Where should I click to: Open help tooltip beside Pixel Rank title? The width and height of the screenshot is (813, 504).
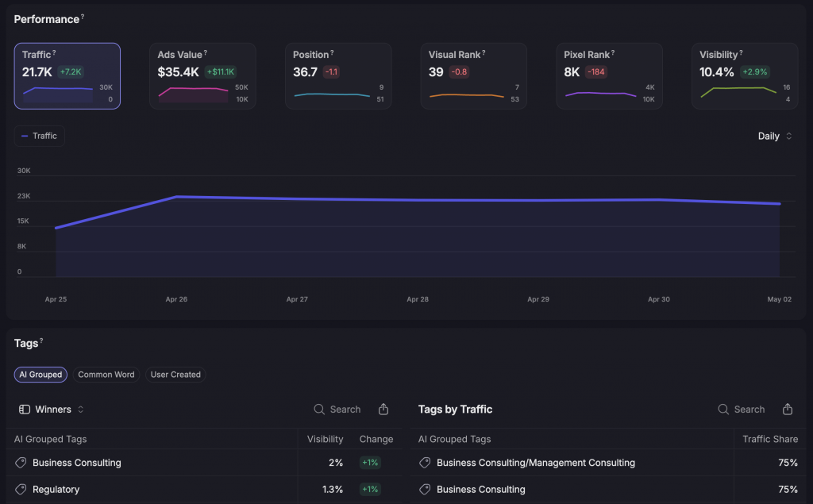tap(613, 52)
